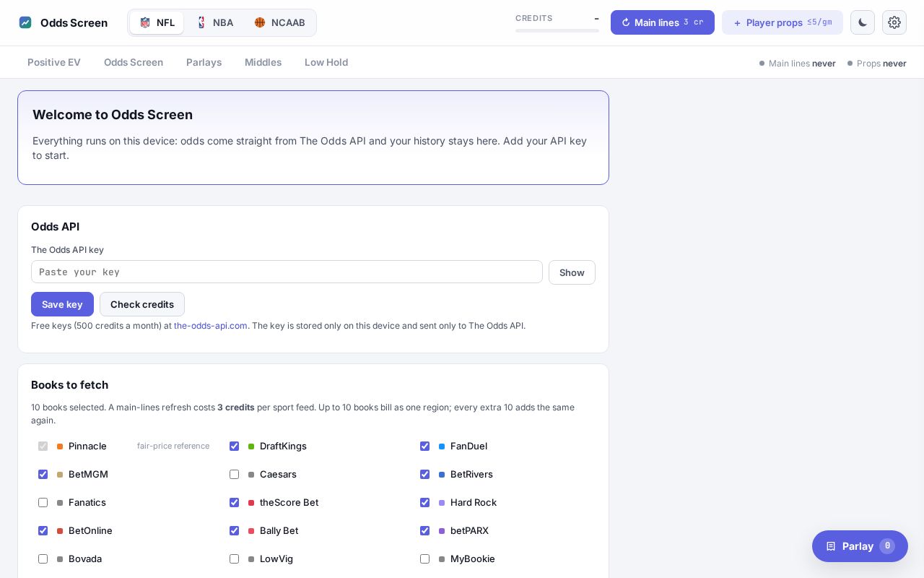Uncheck the Hard Rock checkbox
The image size is (924, 578).
coord(424,503)
